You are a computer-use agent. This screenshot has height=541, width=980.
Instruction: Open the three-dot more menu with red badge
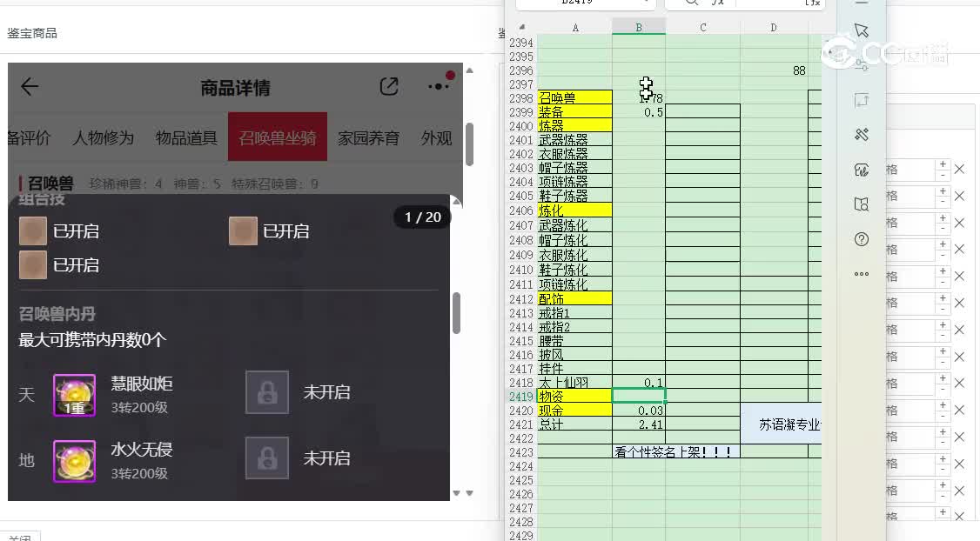[439, 85]
